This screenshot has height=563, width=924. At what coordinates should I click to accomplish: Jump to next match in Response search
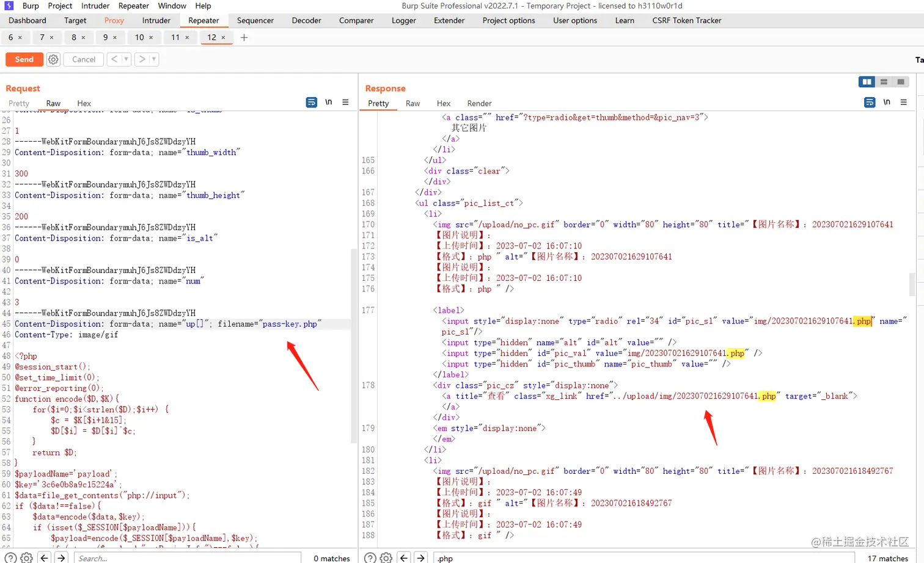pyautogui.click(x=420, y=558)
